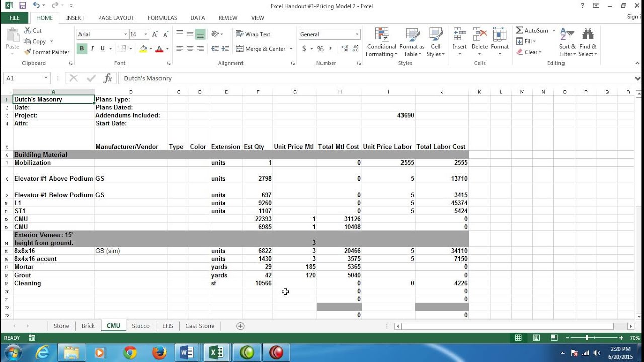
Task: Click the Undo arrow icon
Action: point(36,5)
